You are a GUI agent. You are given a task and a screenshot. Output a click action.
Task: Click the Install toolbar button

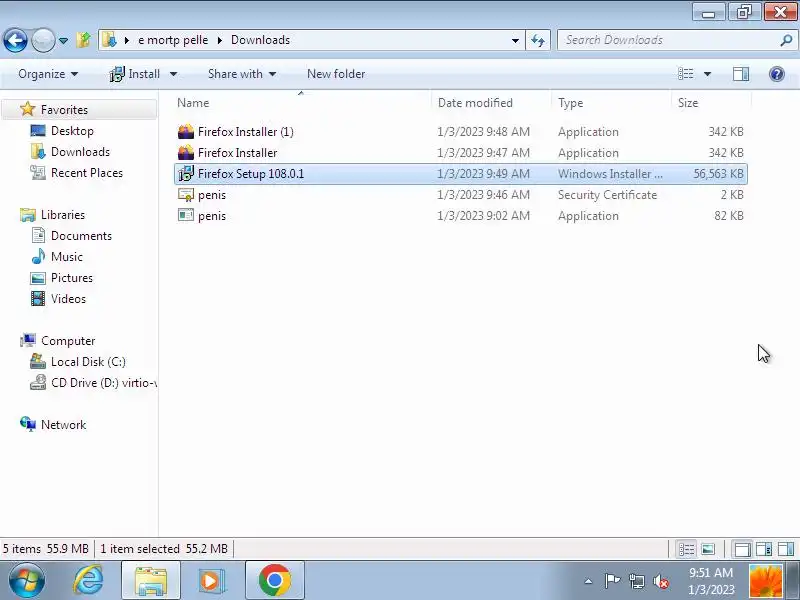(135, 74)
